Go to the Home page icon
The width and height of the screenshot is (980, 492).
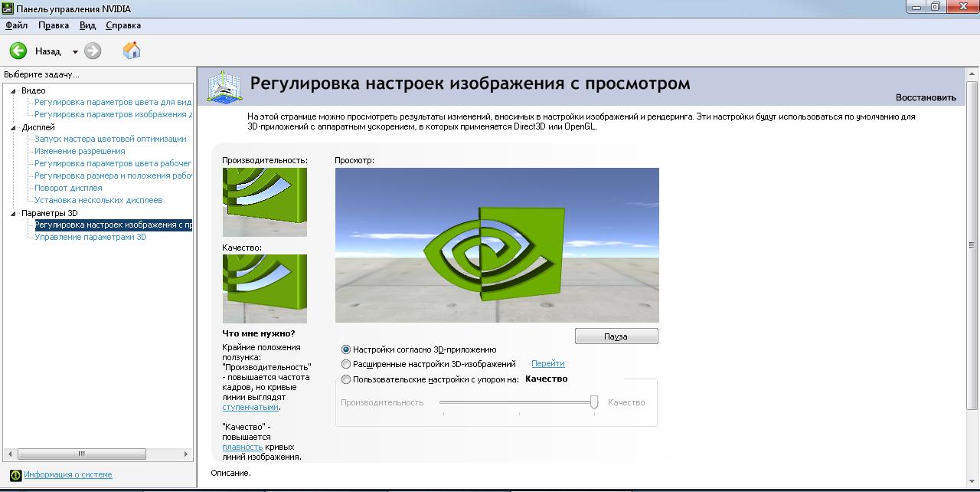pyautogui.click(x=132, y=51)
